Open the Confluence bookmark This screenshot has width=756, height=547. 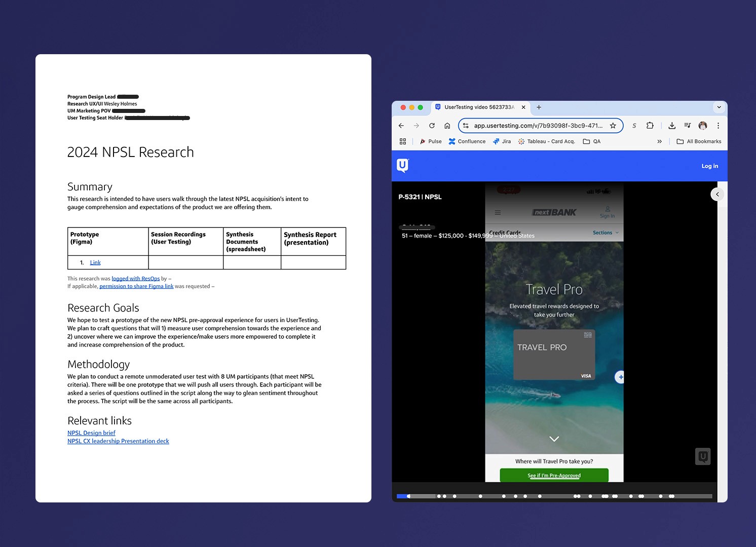tap(467, 141)
